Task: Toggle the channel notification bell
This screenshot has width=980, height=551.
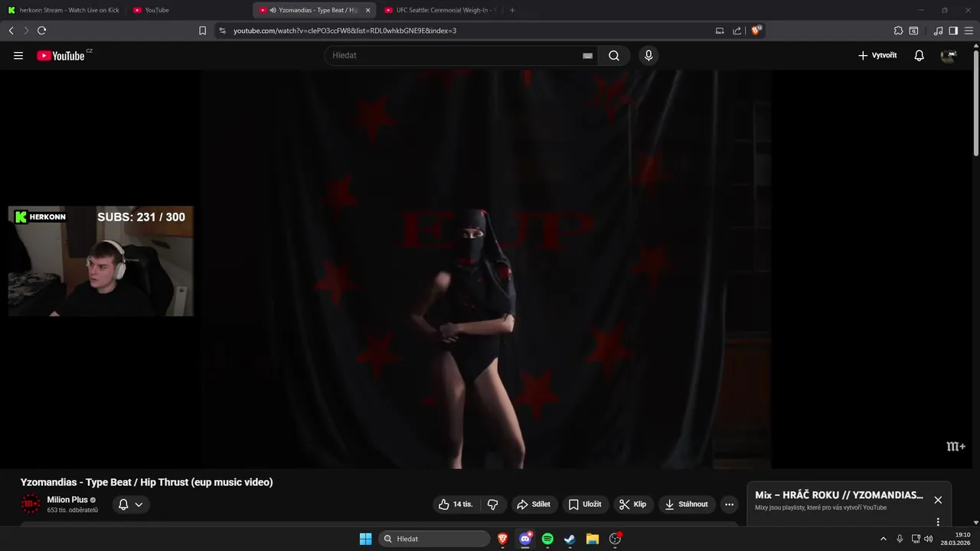Action: (123, 504)
